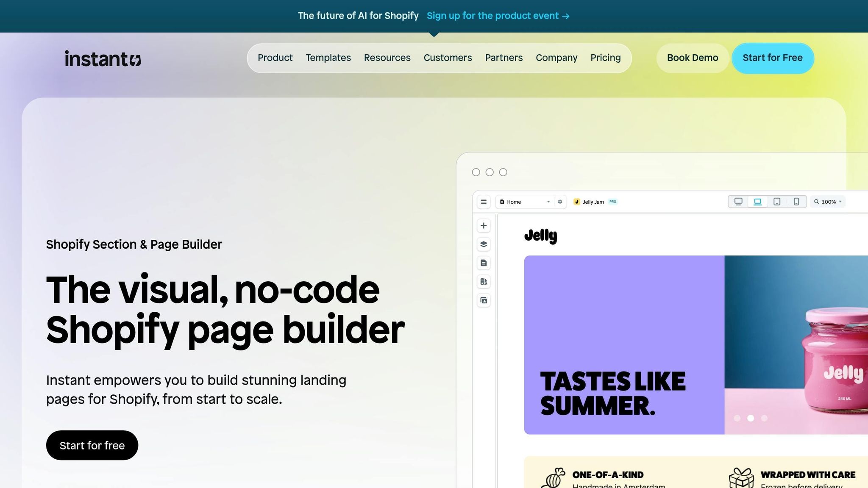868x488 pixels.
Task: Open the Partners menu item
Action: (504, 58)
